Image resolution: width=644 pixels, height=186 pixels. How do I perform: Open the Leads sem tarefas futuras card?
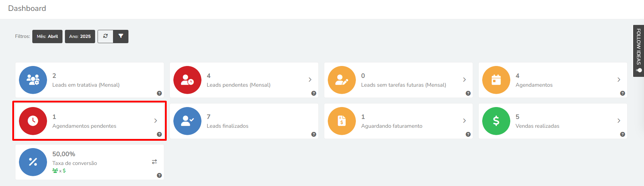click(398, 80)
